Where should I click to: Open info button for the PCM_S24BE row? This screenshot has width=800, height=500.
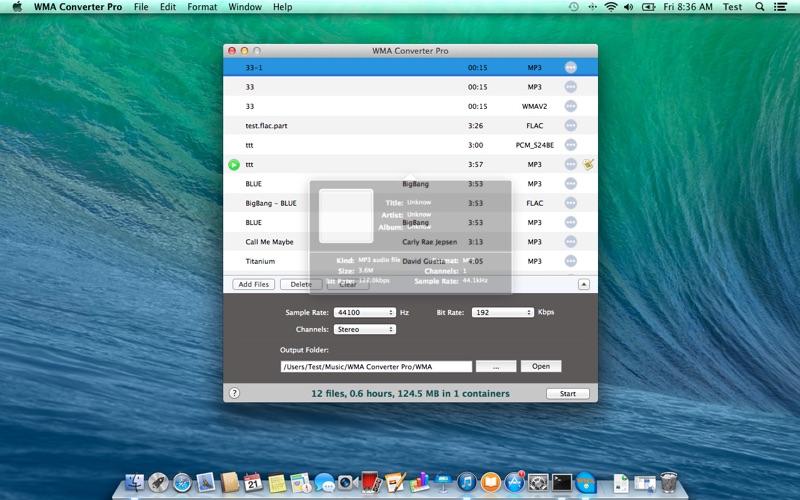(x=570, y=145)
